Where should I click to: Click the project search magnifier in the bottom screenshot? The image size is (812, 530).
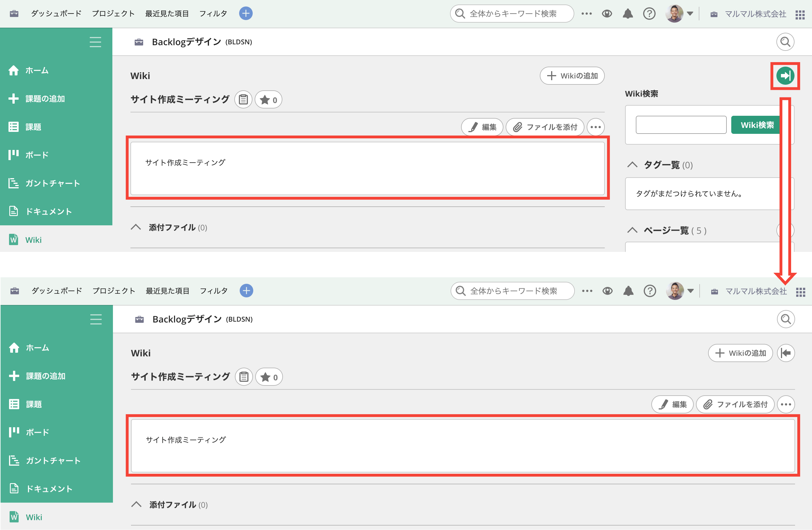(x=786, y=319)
